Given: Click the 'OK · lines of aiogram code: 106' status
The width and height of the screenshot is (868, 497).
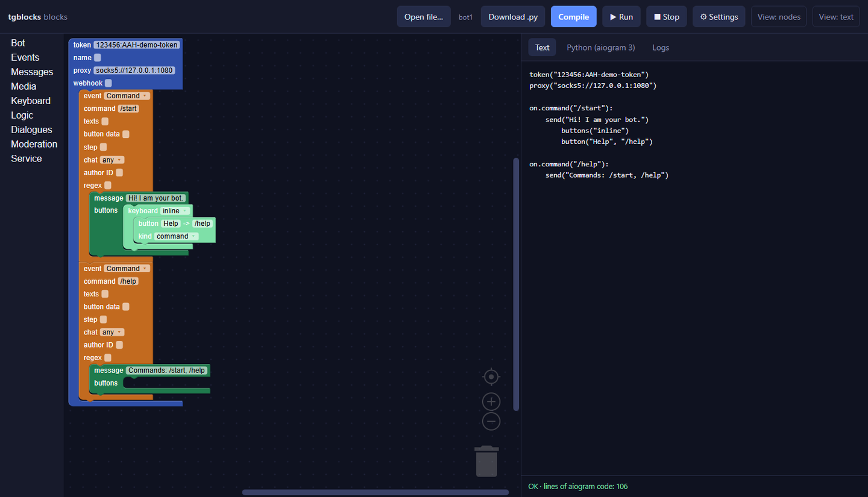Looking at the screenshot, I should (578, 486).
